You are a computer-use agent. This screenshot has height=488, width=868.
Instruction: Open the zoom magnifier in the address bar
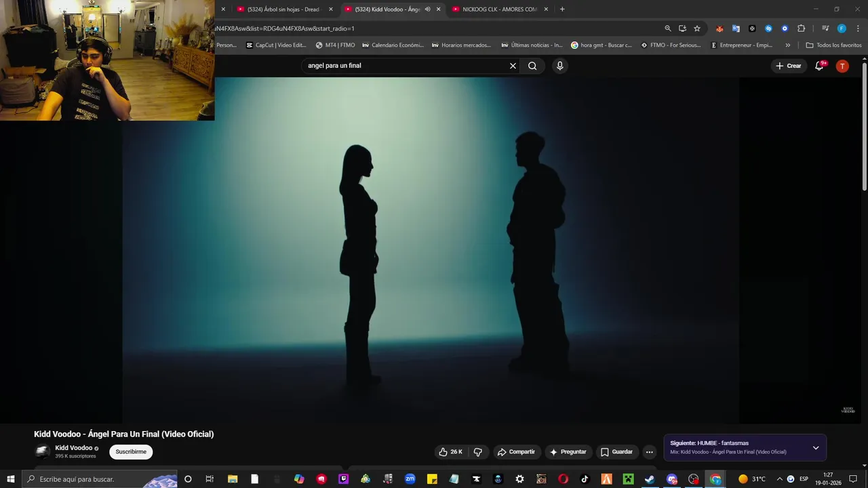point(668,28)
